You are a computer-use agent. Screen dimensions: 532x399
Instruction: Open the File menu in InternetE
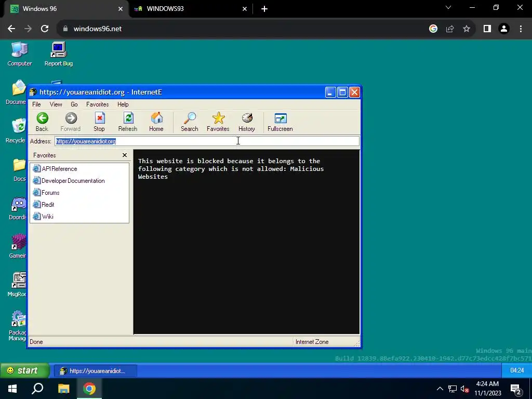(36, 104)
